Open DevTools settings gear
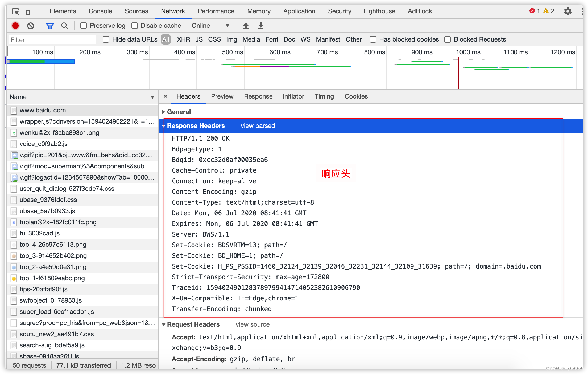The image size is (588, 374). click(x=568, y=11)
